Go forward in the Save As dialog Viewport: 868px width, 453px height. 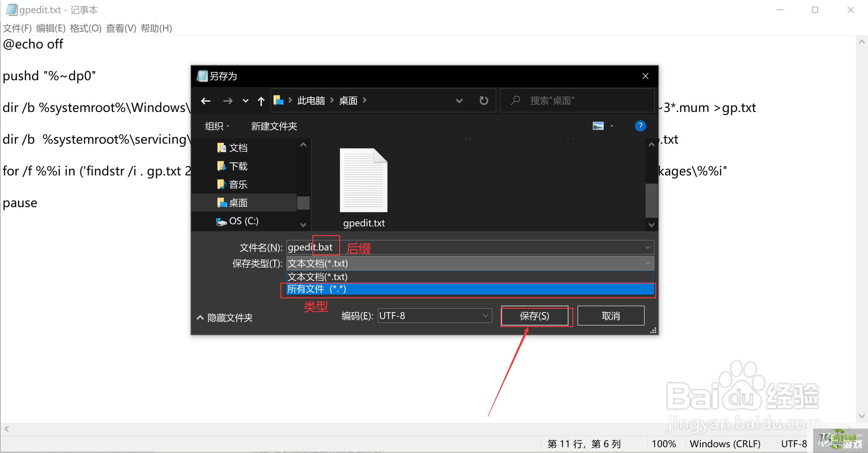point(228,101)
